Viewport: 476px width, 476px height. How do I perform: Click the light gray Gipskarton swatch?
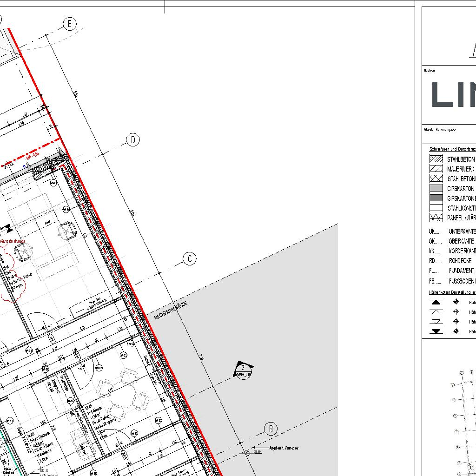[x=436, y=188]
